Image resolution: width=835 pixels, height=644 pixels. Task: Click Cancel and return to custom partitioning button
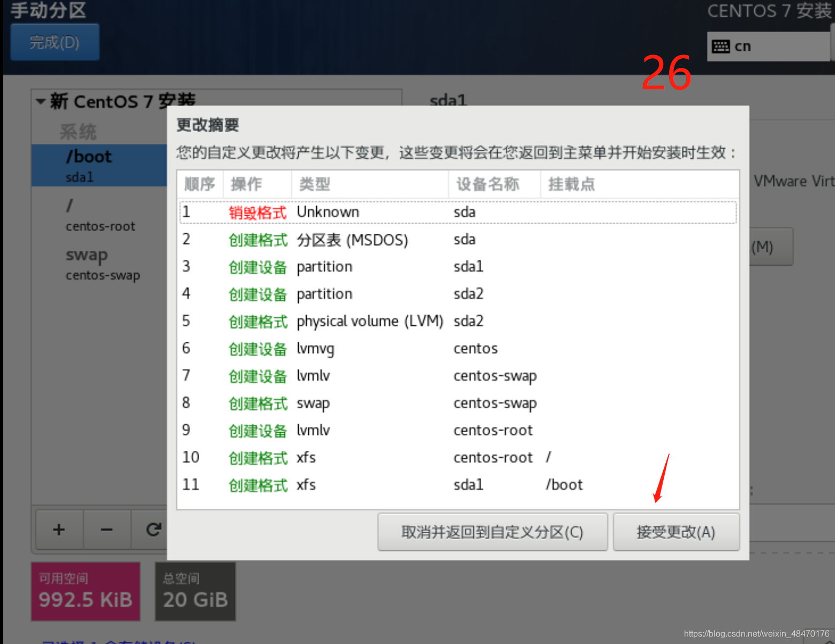[x=492, y=532]
